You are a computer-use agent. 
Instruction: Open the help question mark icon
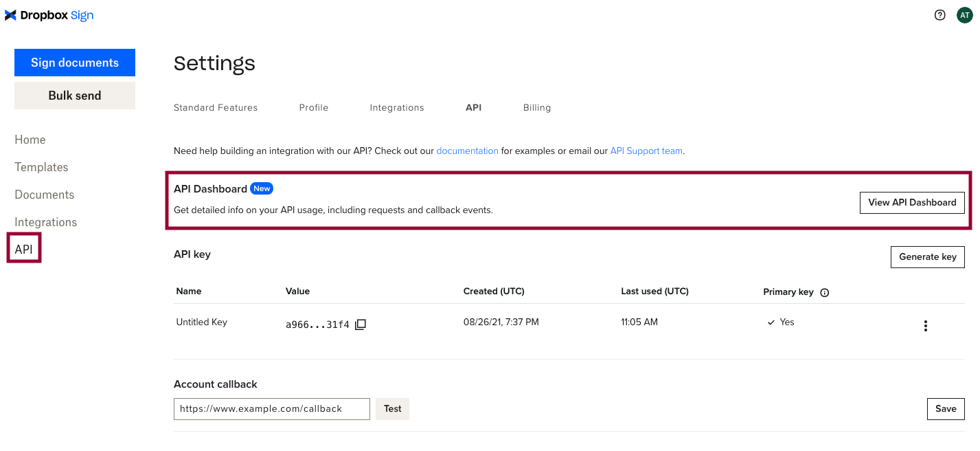[939, 14]
